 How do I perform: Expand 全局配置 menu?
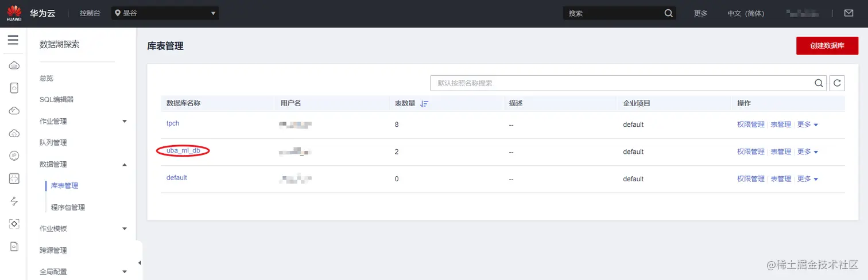(x=125, y=272)
